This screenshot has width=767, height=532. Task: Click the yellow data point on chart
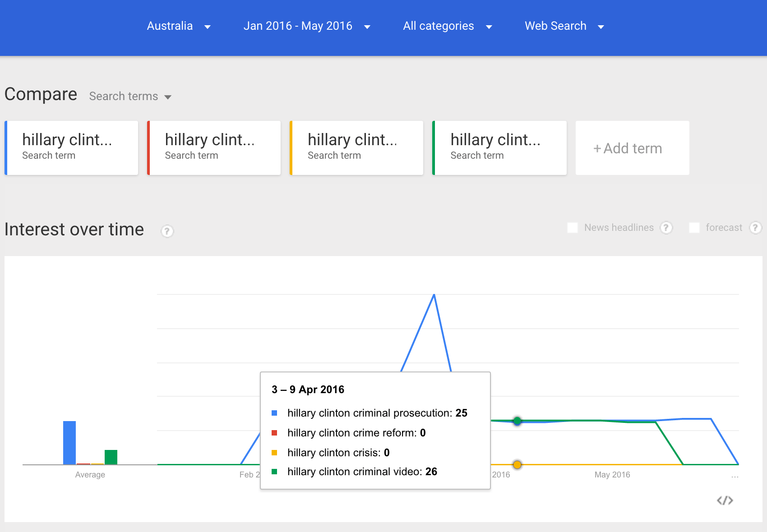click(517, 464)
